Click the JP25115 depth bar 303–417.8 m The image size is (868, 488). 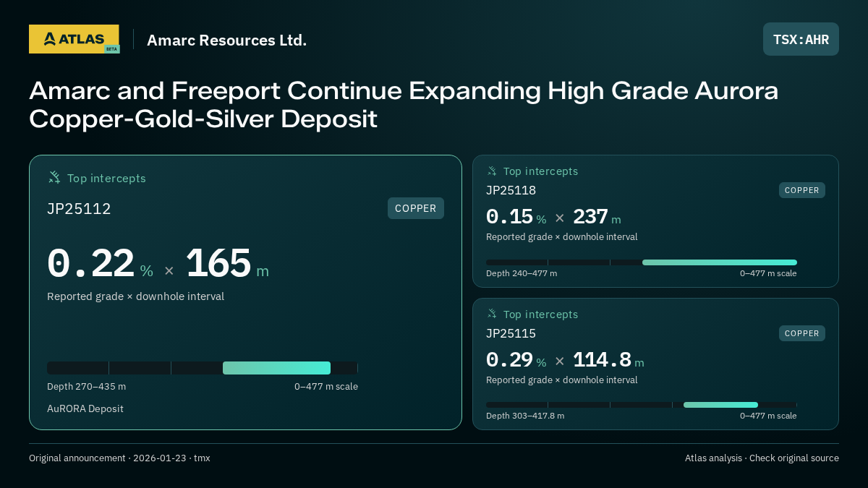tap(720, 405)
